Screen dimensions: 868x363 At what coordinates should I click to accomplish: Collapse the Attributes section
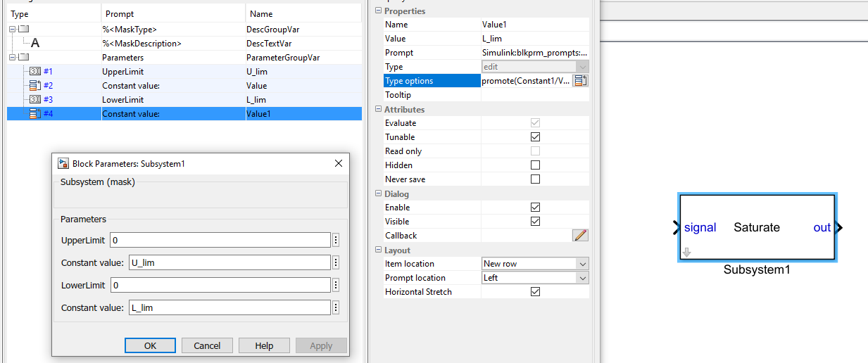[378, 110]
